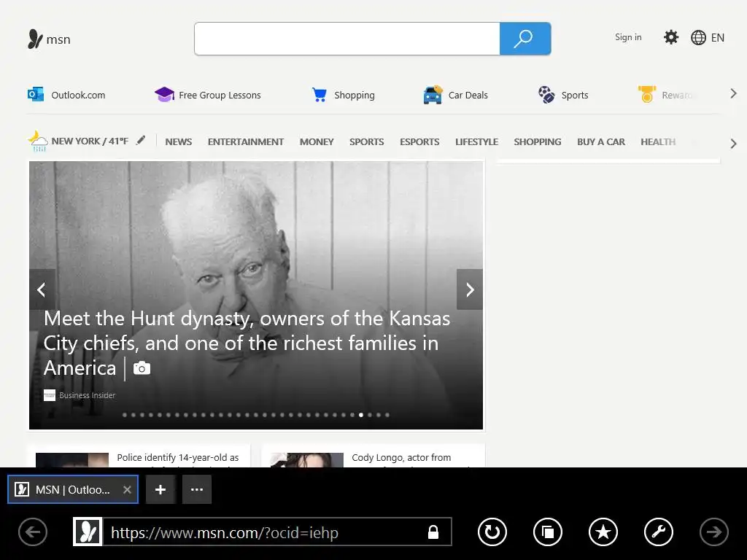This screenshot has width=747, height=560.
Task: Click the browser back arrow button
Action: [x=33, y=532]
